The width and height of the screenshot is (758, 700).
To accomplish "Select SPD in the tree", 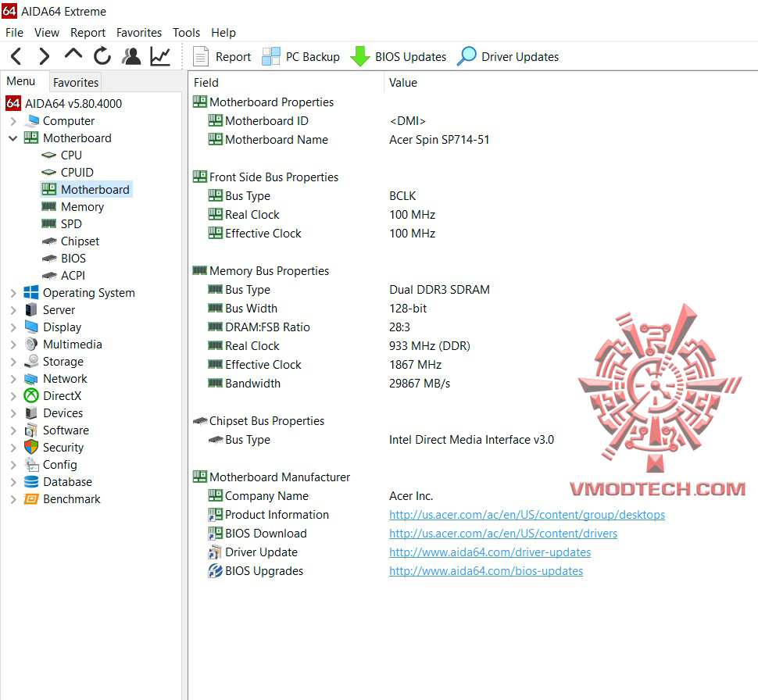I will [x=71, y=223].
